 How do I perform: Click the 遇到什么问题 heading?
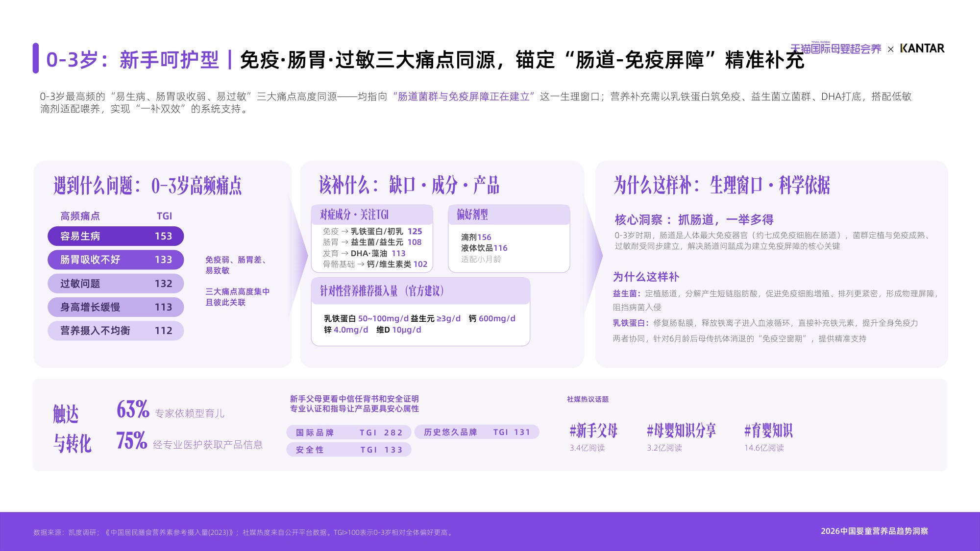pos(147,186)
